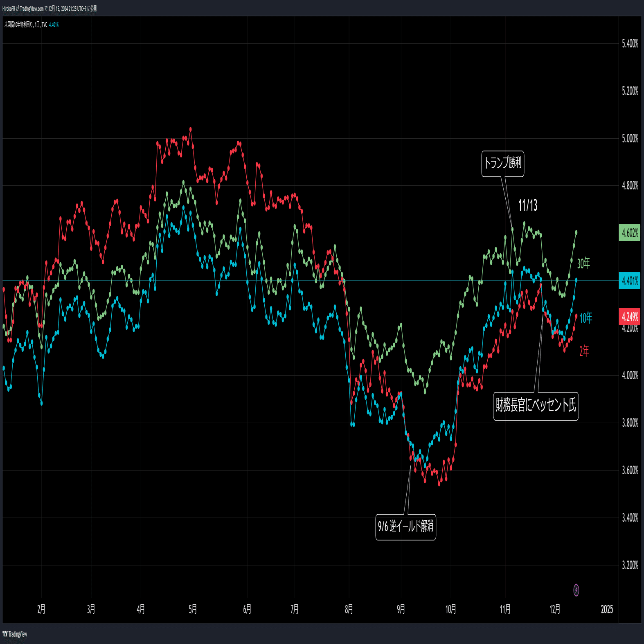The width and height of the screenshot is (644, 644).
Task: Open the HirokoFR publisher header text
Action: 50,9
